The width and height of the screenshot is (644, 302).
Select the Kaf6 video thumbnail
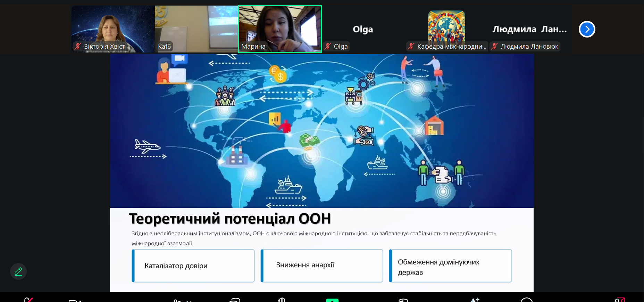pos(196,29)
